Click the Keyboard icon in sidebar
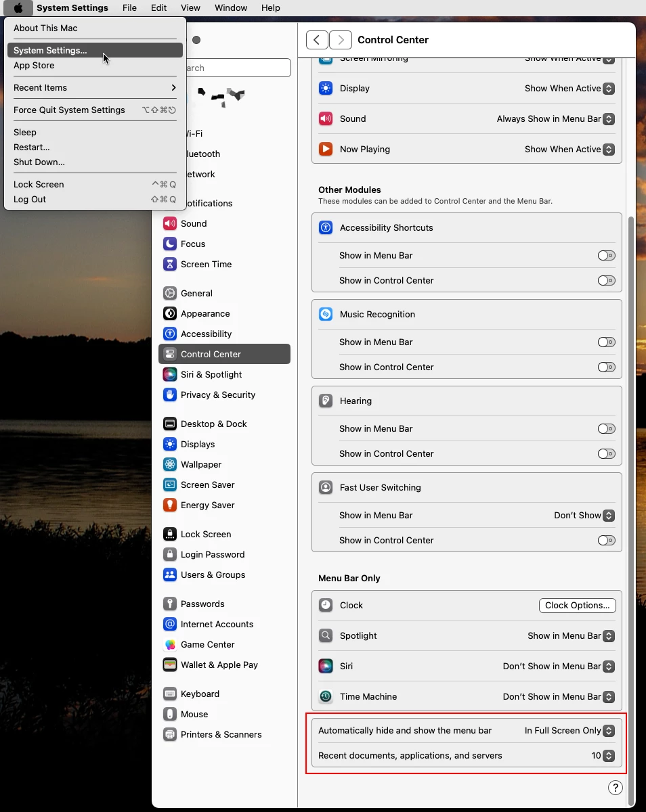The height and width of the screenshot is (812, 646). (170, 694)
